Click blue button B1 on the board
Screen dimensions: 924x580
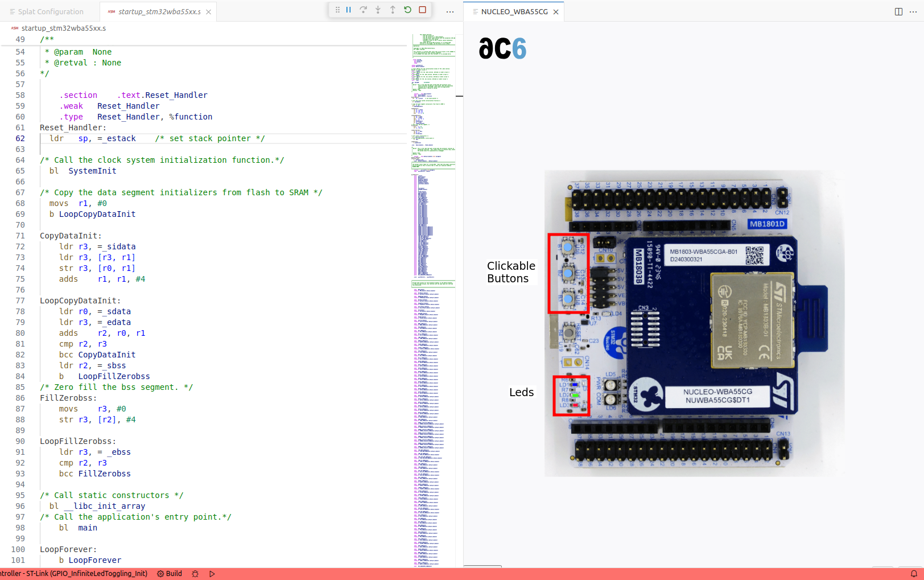click(x=568, y=247)
